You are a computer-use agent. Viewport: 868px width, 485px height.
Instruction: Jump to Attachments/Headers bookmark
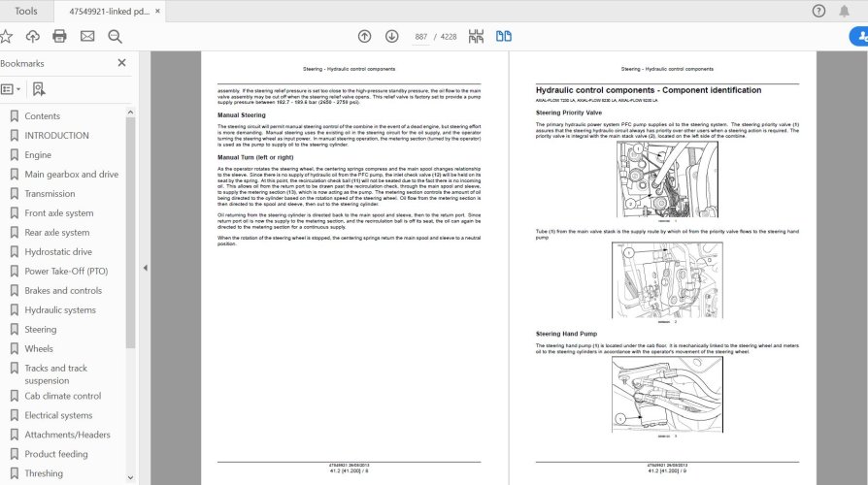click(67, 435)
